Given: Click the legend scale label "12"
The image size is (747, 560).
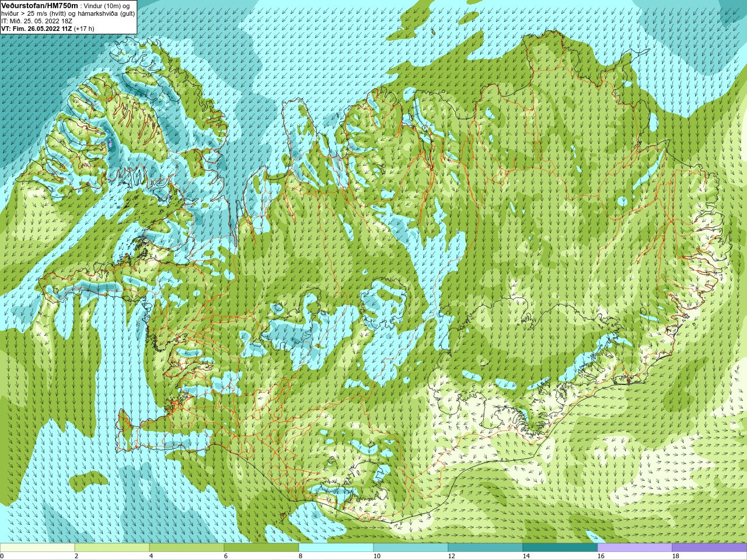Looking at the screenshot, I should click(x=451, y=556).
